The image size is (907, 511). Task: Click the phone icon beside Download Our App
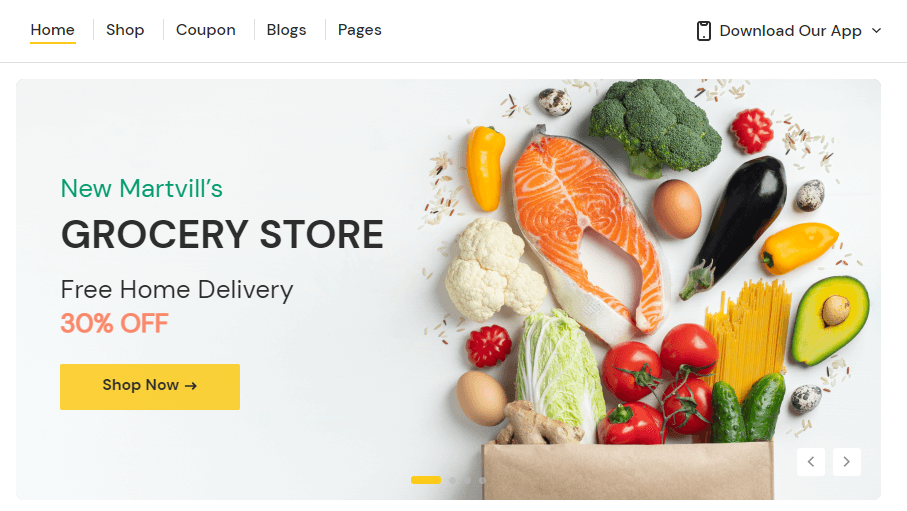click(703, 31)
